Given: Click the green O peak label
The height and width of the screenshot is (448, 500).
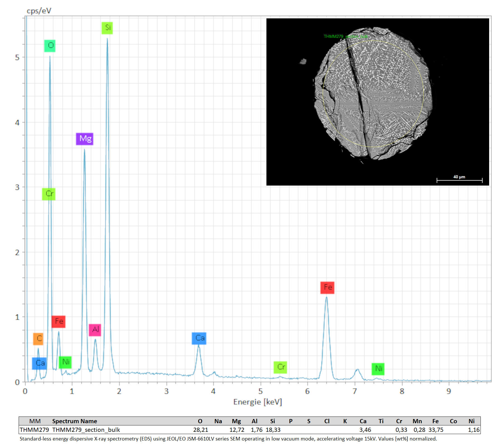Looking at the screenshot, I should (50, 46).
